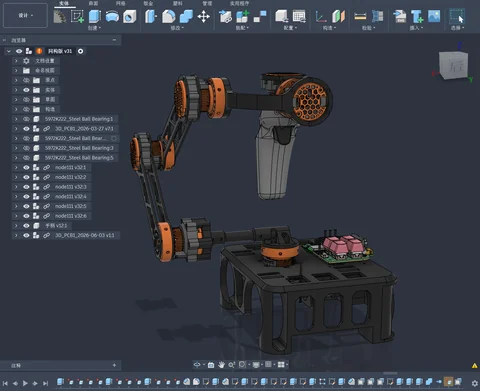Jump to timeline end
Image resolution: width=480 pixels, height=391 pixels.
[46, 383]
